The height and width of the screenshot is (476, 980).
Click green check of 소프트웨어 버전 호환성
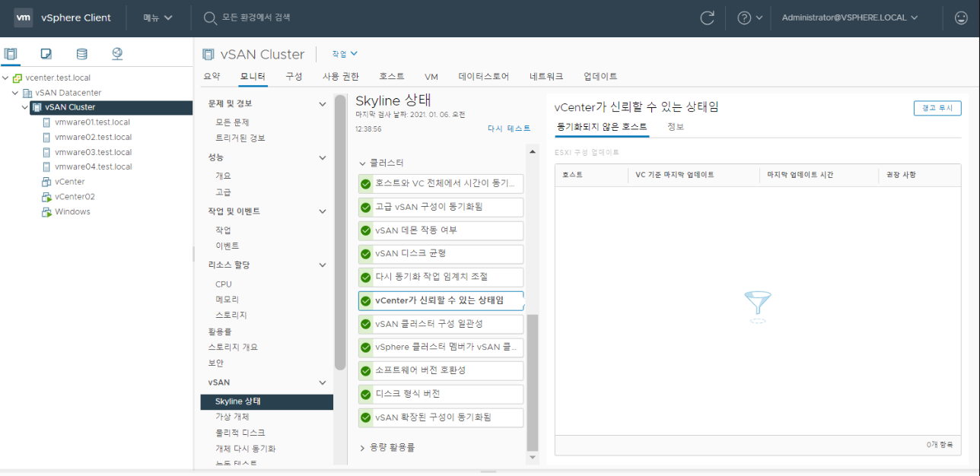(366, 371)
